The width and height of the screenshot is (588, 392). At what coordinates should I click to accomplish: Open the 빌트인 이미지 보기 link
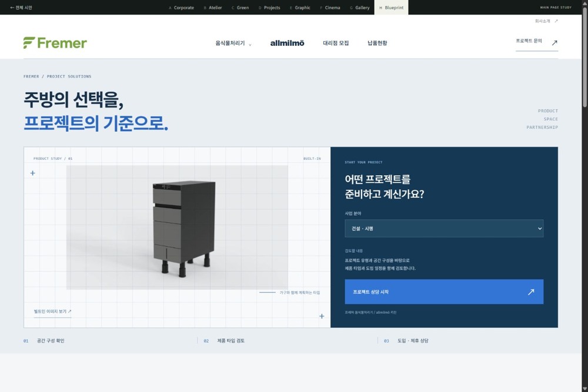(52, 311)
